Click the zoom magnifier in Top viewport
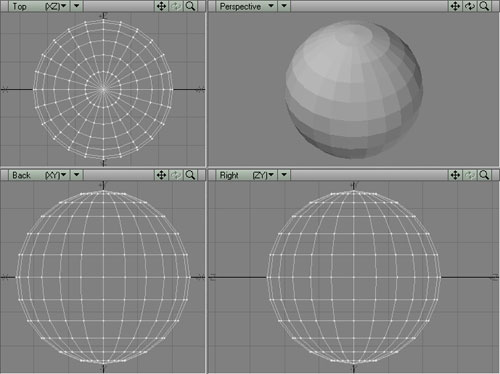 (190, 6)
